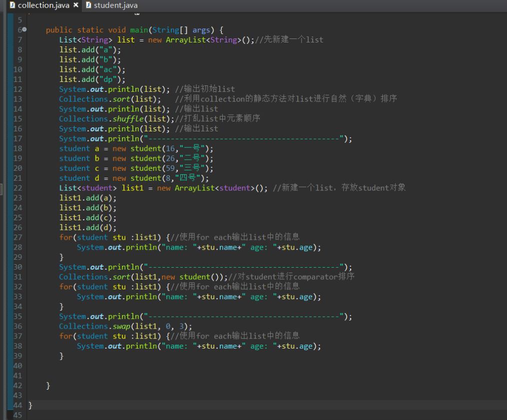Click the change marker strip beside line 12

pos(10,89)
